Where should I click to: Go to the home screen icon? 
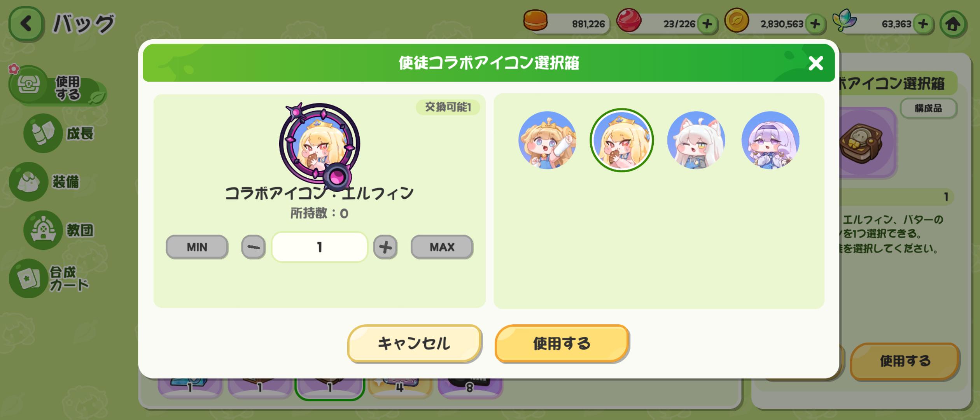click(953, 24)
